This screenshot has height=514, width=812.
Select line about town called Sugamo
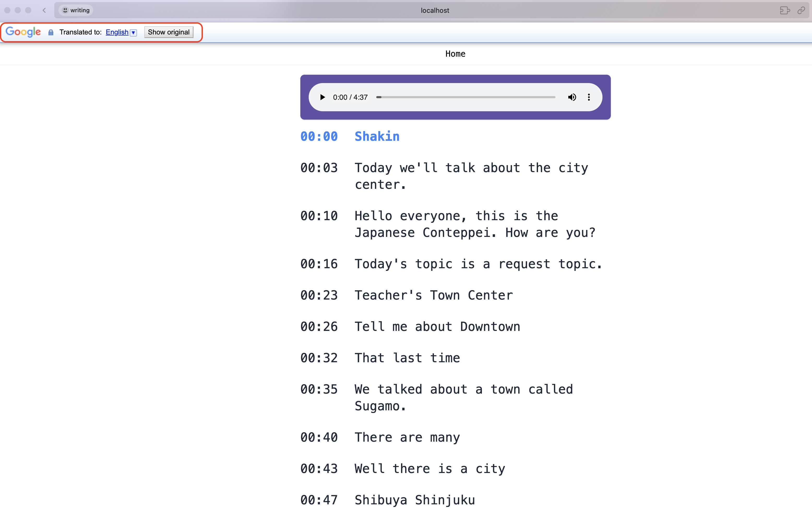pos(464,398)
